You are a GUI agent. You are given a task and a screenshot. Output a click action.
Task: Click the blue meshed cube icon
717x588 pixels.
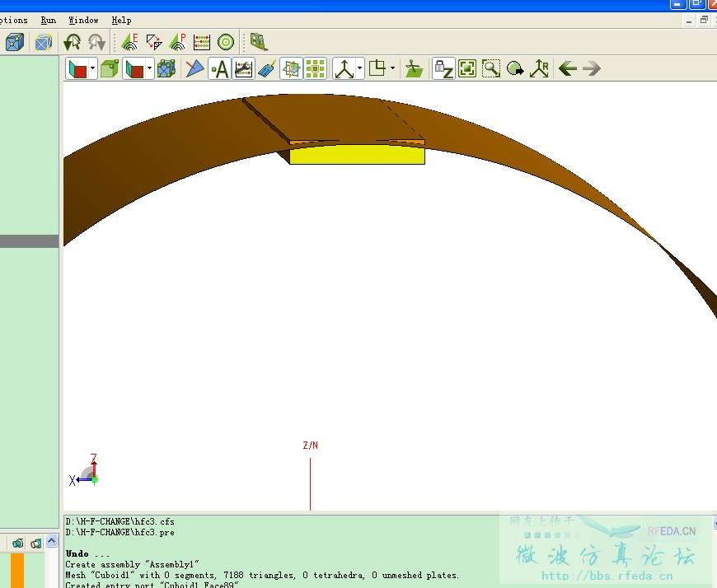pos(166,69)
